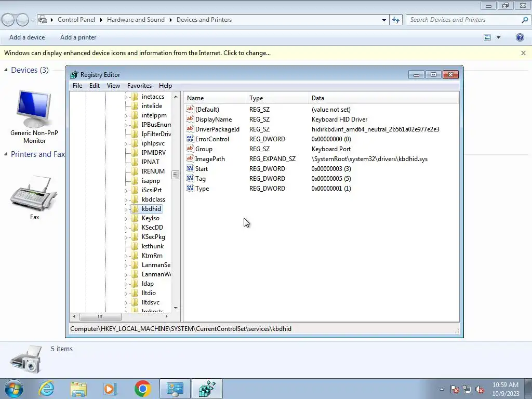Open the File menu in Registry Editor
Image resolution: width=532 pixels, height=399 pixels.
(x=77, y=86)
